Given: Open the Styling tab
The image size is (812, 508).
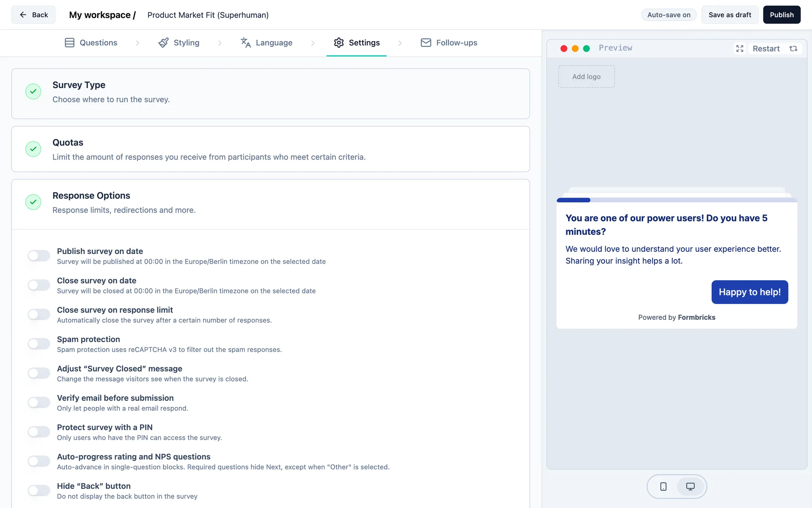Looking at the screenshot, I should tap(179, 43).
